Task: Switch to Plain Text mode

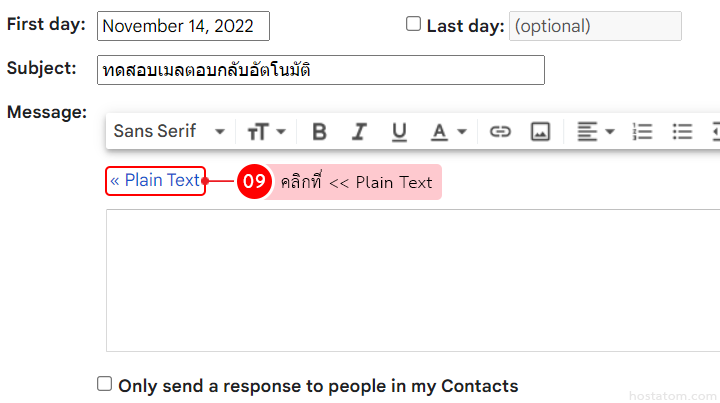Action: point(155,181)
